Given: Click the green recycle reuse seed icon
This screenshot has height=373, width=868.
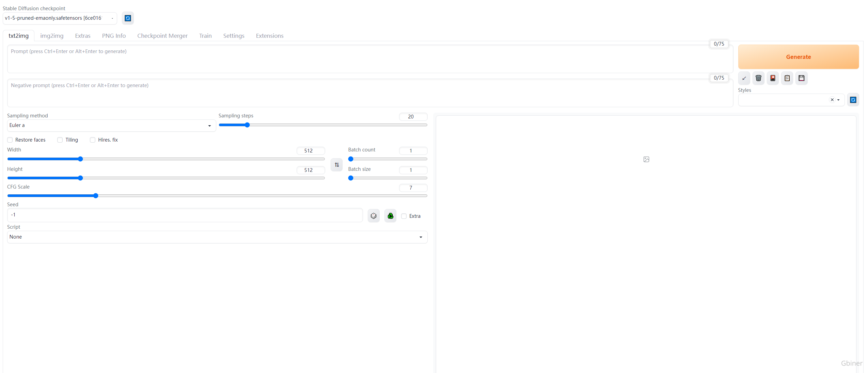Looking at the screenshot, I should [390, 216].
